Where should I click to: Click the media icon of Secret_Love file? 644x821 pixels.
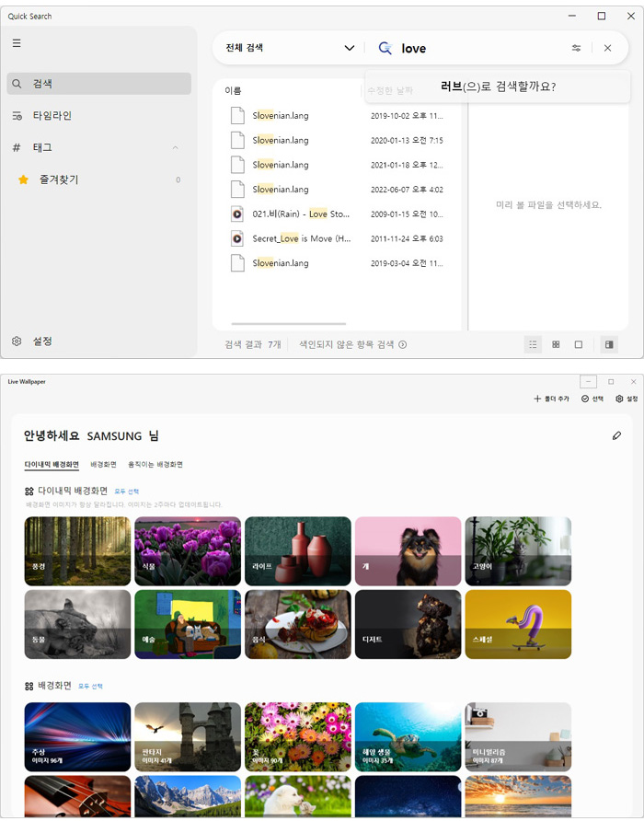[x=237, y=238]
